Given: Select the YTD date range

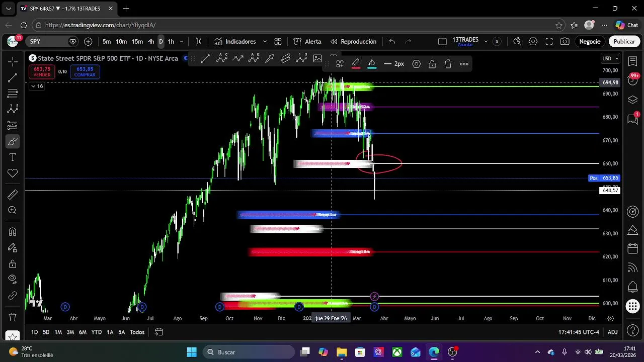Looking at the screenshot, I should (96, 332).
